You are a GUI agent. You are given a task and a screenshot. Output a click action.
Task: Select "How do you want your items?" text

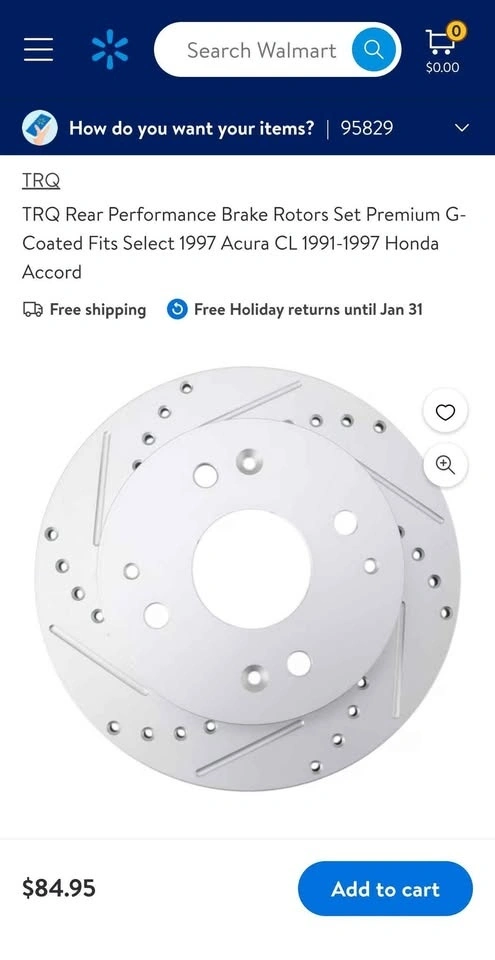(x=192, y=128)
